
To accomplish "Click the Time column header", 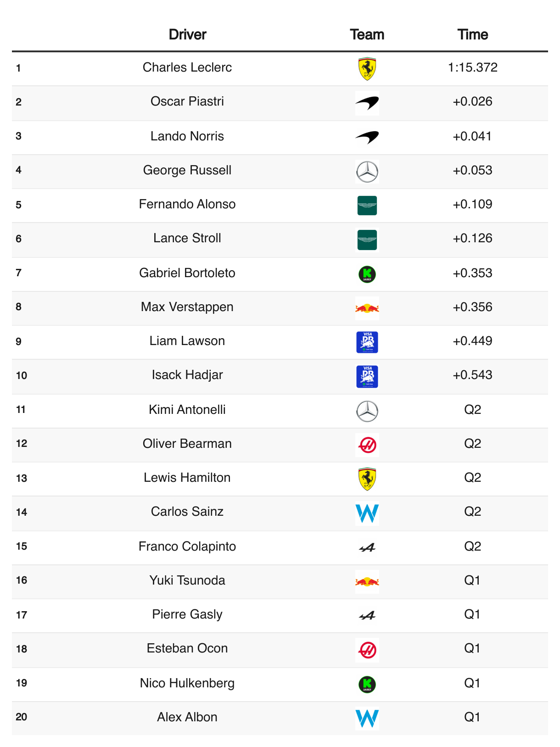I will click(472, 34).
